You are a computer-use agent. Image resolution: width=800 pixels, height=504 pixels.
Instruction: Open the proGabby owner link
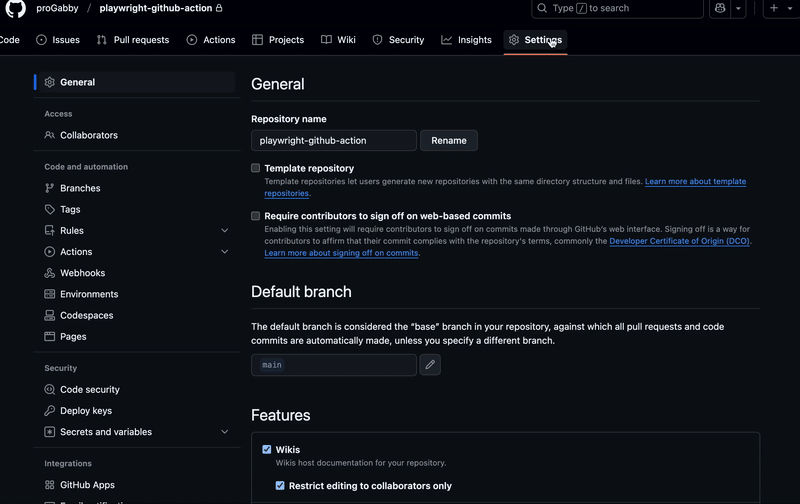tap(57, 8)
